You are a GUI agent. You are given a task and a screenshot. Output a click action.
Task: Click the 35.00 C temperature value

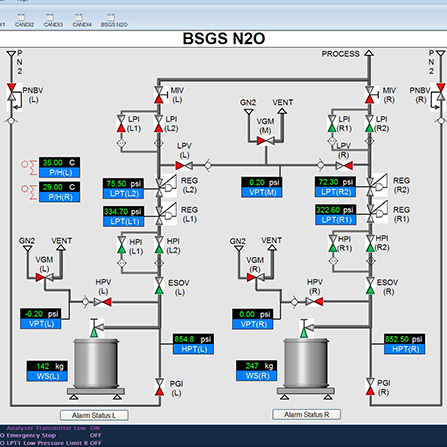click(x=60, y=163)
